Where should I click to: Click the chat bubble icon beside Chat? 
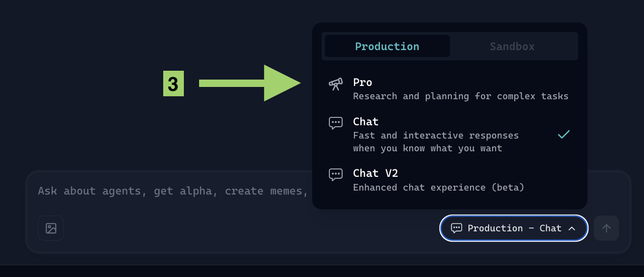pos(335,123)
